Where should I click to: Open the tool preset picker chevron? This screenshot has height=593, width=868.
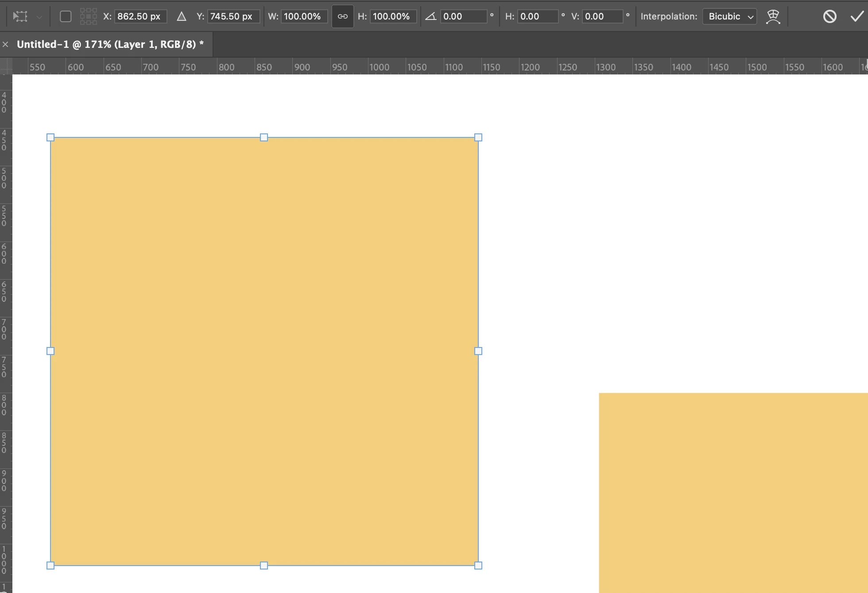(39, 17)
